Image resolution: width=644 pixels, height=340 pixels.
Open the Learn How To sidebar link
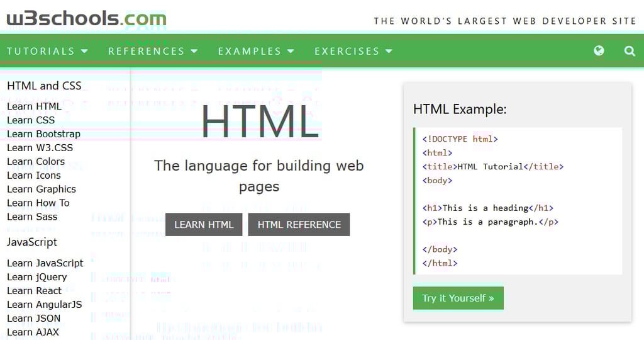point(38,203)
